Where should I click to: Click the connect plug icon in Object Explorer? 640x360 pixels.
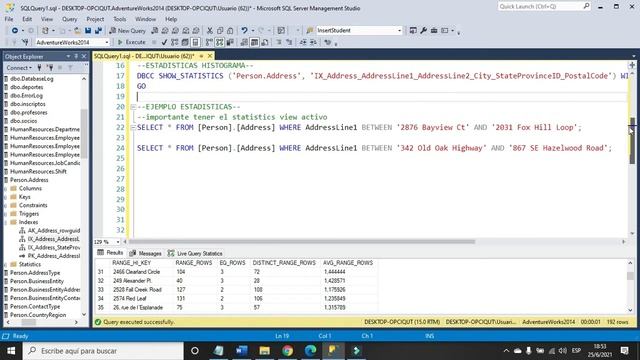[40, 68]
